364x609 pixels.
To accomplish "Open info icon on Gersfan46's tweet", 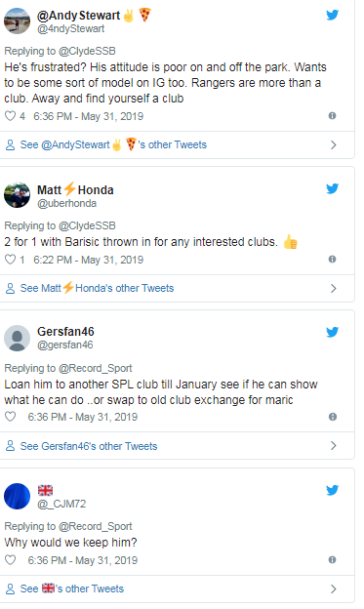I will 333,417.
